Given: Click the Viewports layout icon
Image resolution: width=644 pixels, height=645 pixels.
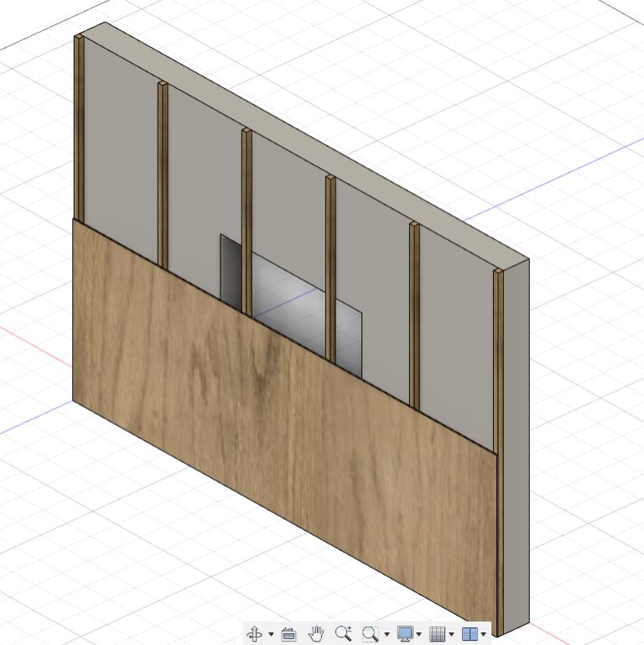Looking at the screenshot, I should pyautogui.click(x=470, y=634).
